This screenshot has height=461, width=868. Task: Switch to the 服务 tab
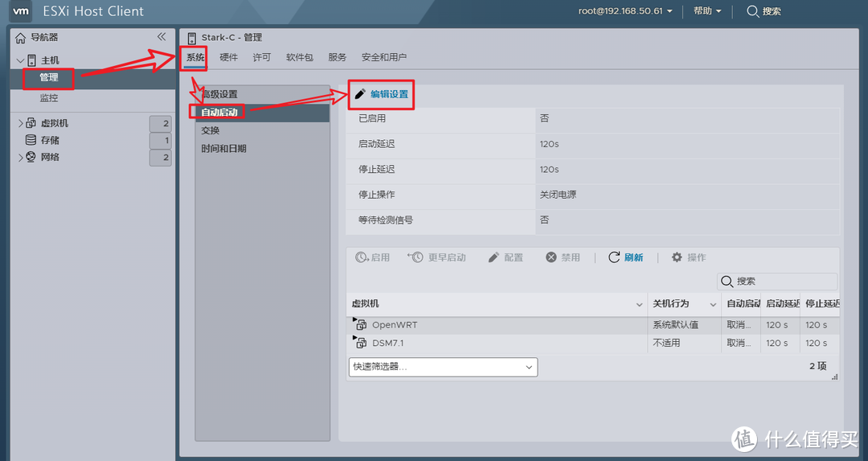[337, 57]
